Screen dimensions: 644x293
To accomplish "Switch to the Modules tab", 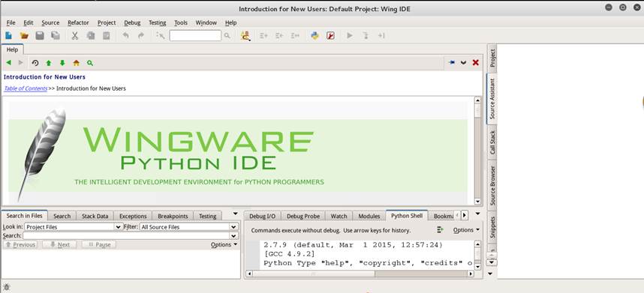I will tap(369, 216).
